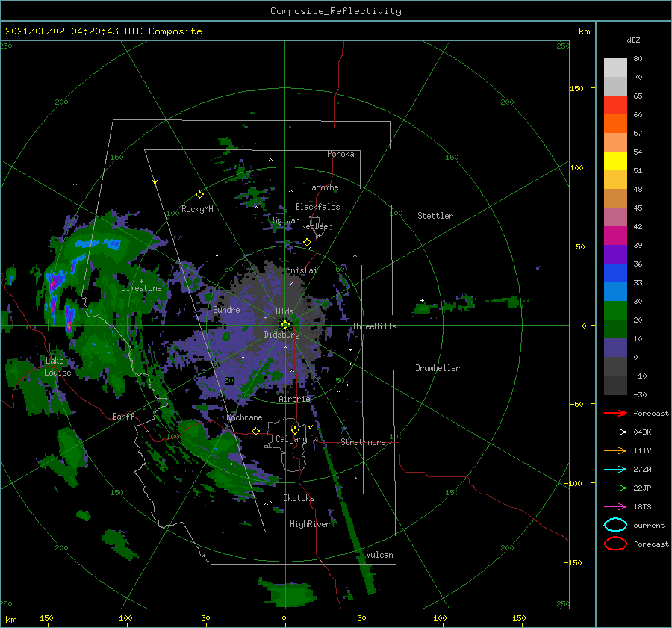Viewport: 672px width, 628px height.
Task: Click the yellow diamond marker below RedDeer
Action: click(x=307, y=243)
